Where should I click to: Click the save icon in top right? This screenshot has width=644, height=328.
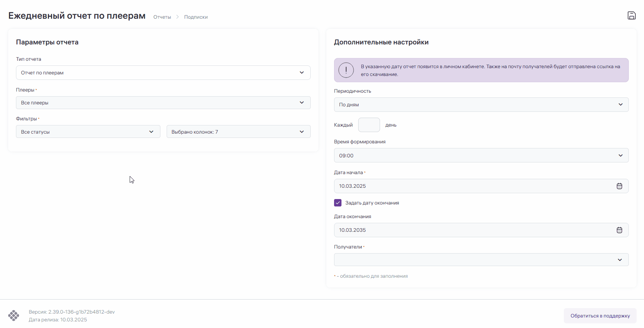point(632,16)
